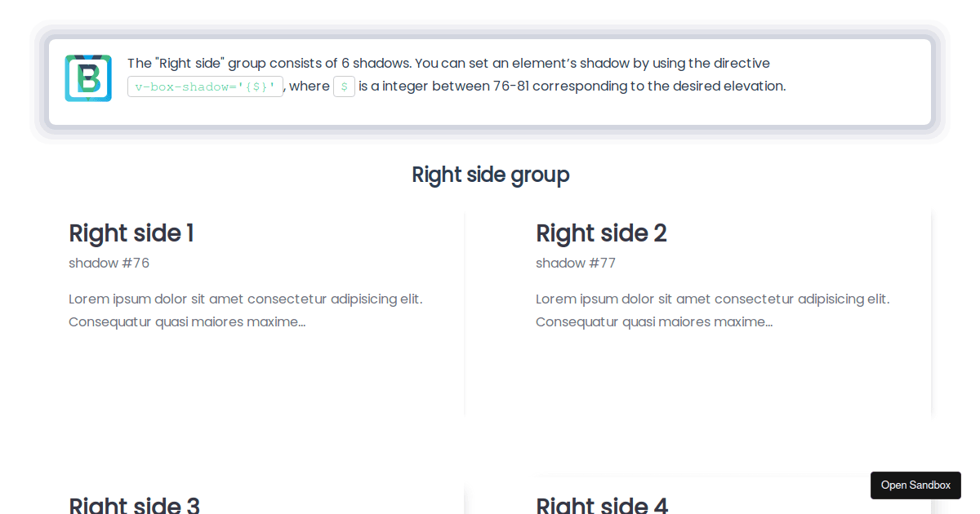Viewport: 980px width, 514px height.
Task: Click the Right side 4 heading
Action: coord(602,504)
